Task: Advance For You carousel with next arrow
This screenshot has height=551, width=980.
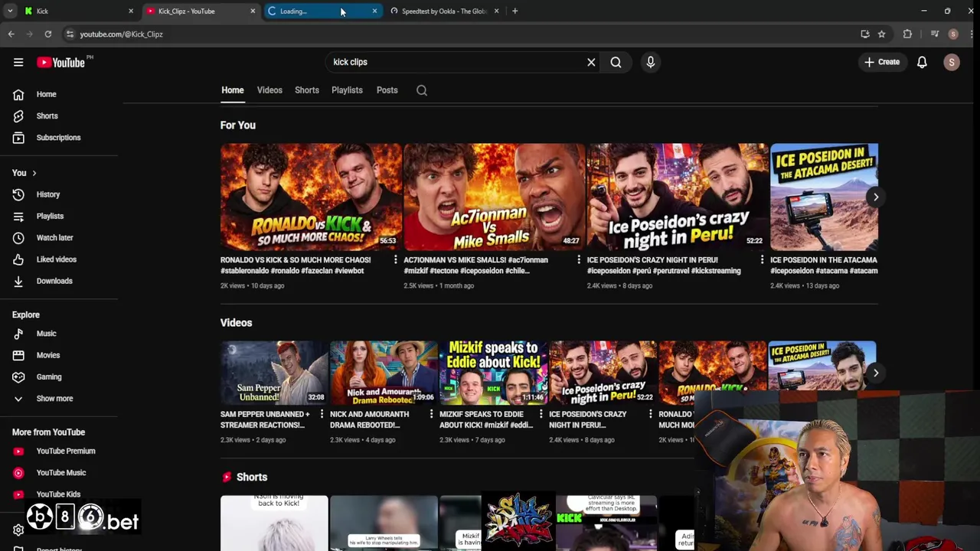Action: (876, 197)
